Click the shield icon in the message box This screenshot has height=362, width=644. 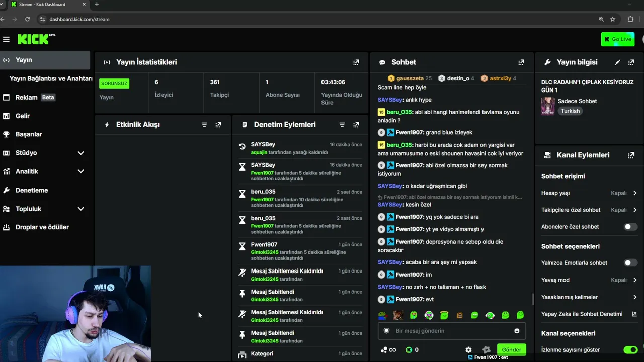386,331
